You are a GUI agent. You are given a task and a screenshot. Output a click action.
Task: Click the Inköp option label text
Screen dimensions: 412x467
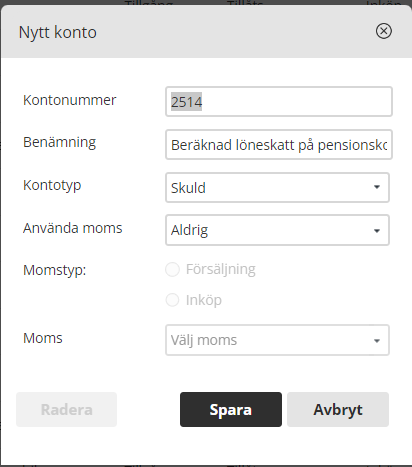pos(204,300)
